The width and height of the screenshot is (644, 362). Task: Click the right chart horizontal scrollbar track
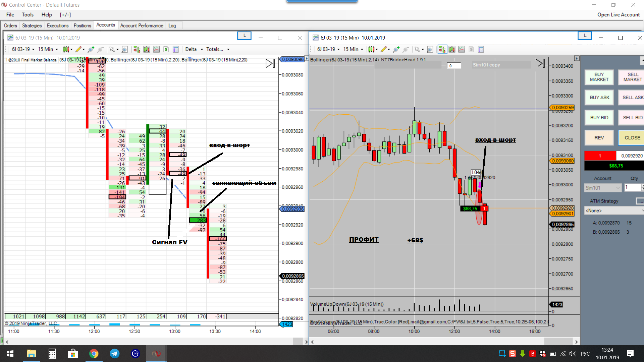tap(429, 342)
